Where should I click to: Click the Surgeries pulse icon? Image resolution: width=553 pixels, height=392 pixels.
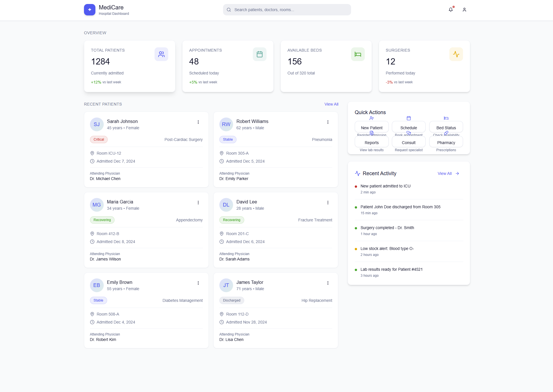pos(456,54)
